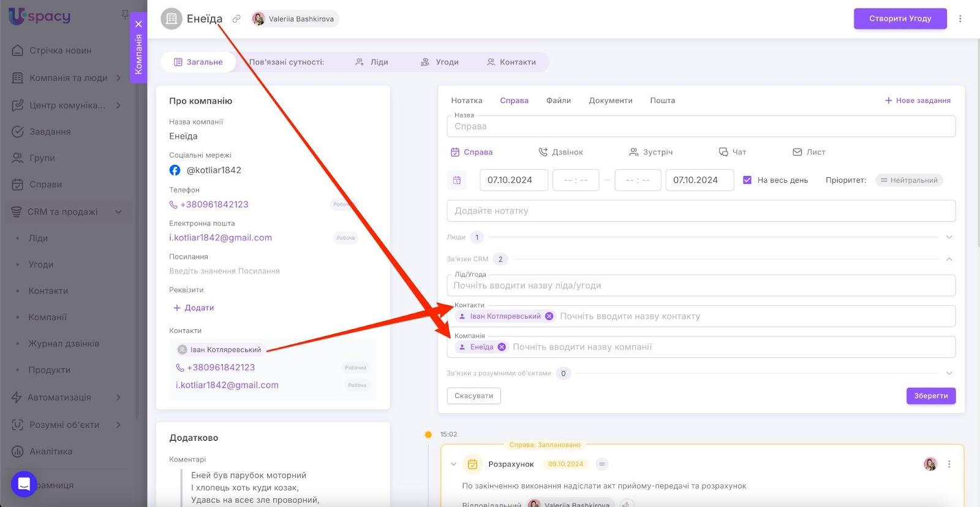Click Додати under Реквізити

click(x=194, y=308)
